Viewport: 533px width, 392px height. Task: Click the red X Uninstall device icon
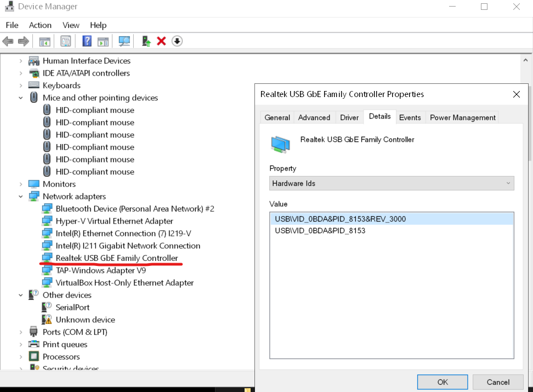point(161,41)
